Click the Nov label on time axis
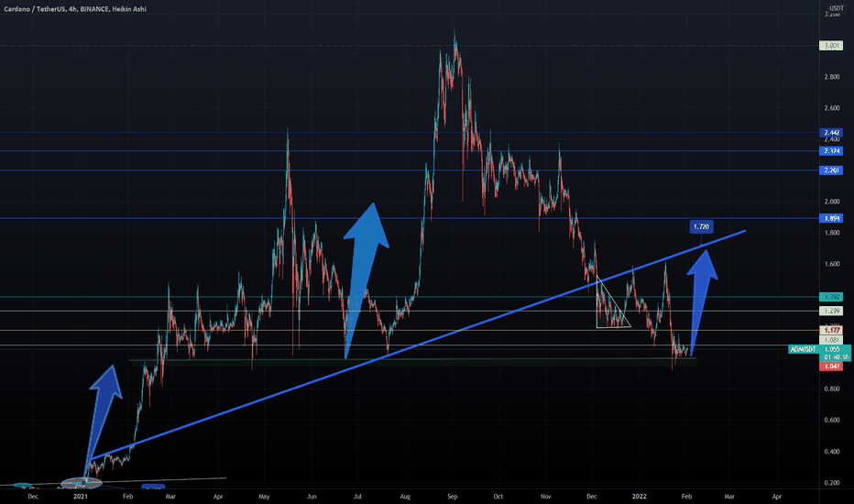Screen dimensions: 854x504 pos(546,497)
